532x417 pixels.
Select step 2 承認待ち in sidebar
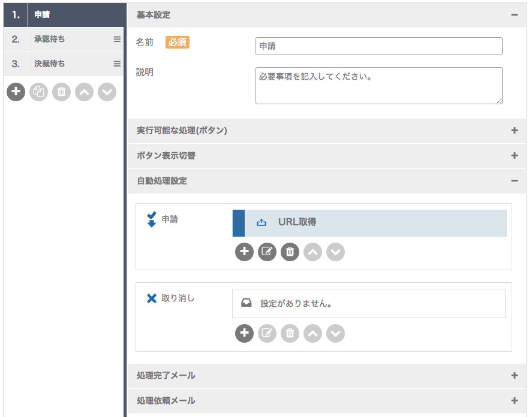[64, 40]
